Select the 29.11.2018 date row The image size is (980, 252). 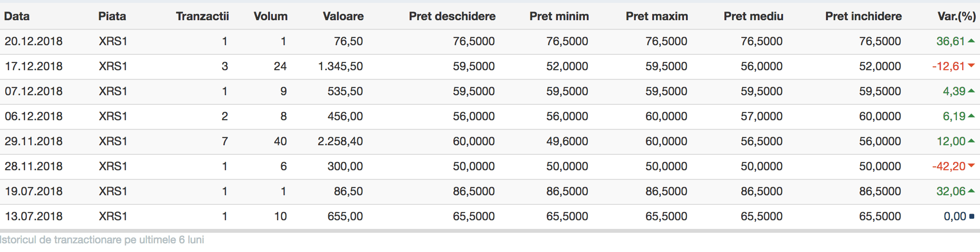490,141
